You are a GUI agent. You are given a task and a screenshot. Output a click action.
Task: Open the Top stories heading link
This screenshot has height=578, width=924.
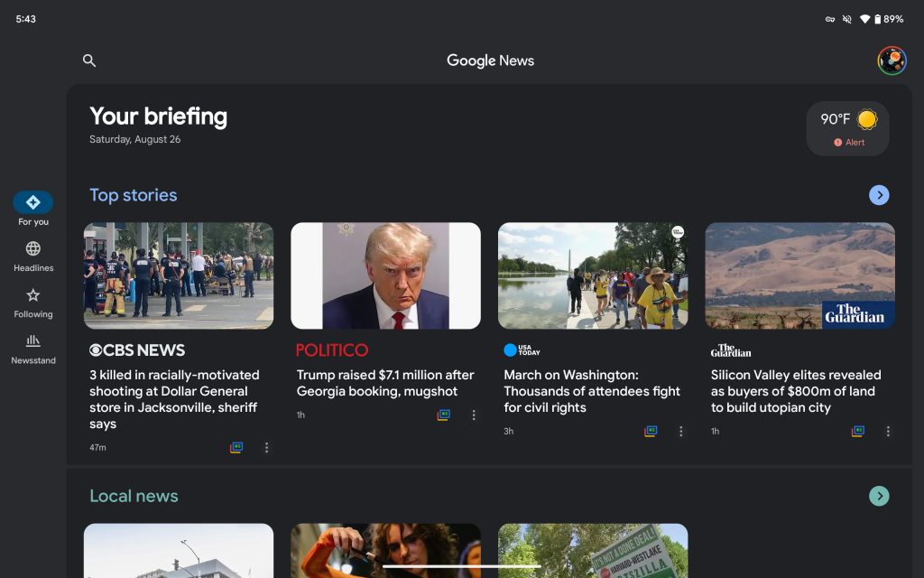click(x=134, y=195)
